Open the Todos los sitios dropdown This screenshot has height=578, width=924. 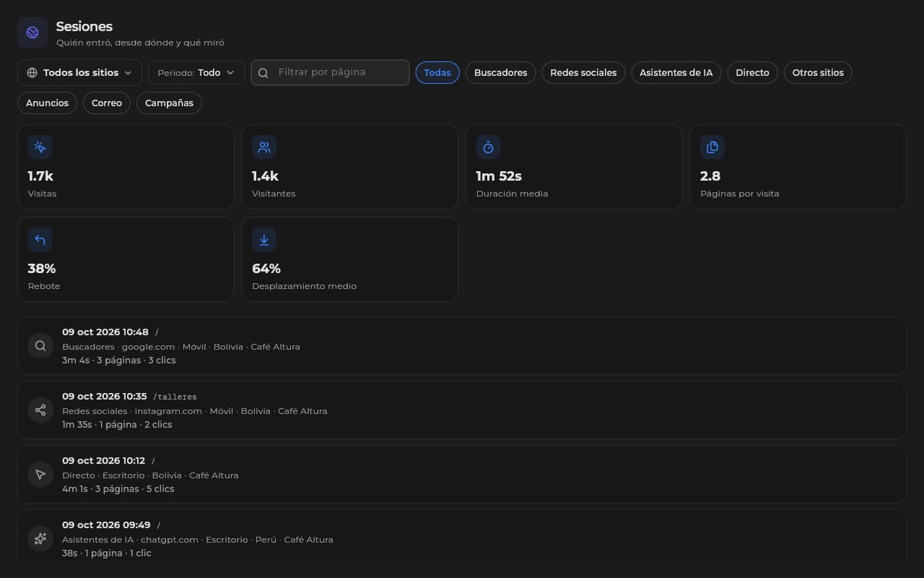click(79, 72)
